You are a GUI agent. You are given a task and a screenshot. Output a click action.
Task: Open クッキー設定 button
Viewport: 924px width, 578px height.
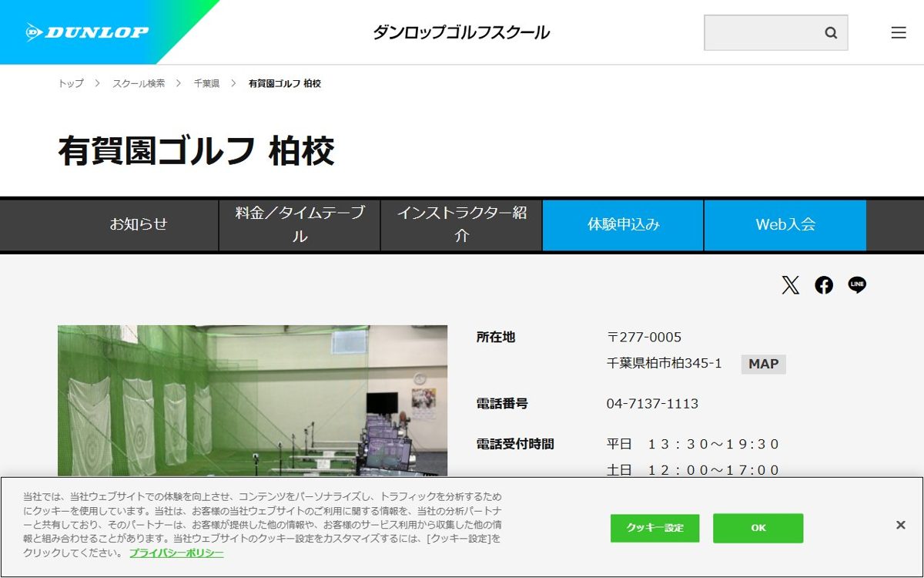[655, 528]
